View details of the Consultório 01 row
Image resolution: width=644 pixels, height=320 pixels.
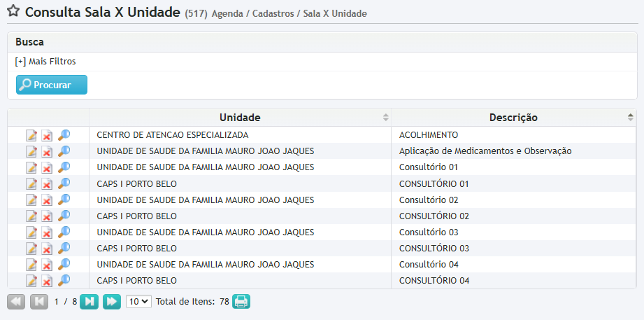coord(64,167)
